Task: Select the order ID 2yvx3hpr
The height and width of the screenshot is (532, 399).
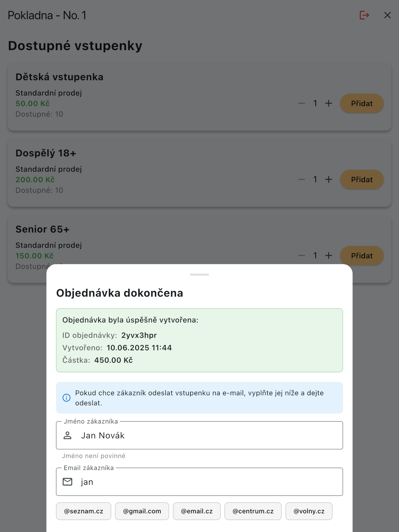Action: coord(139,335)
